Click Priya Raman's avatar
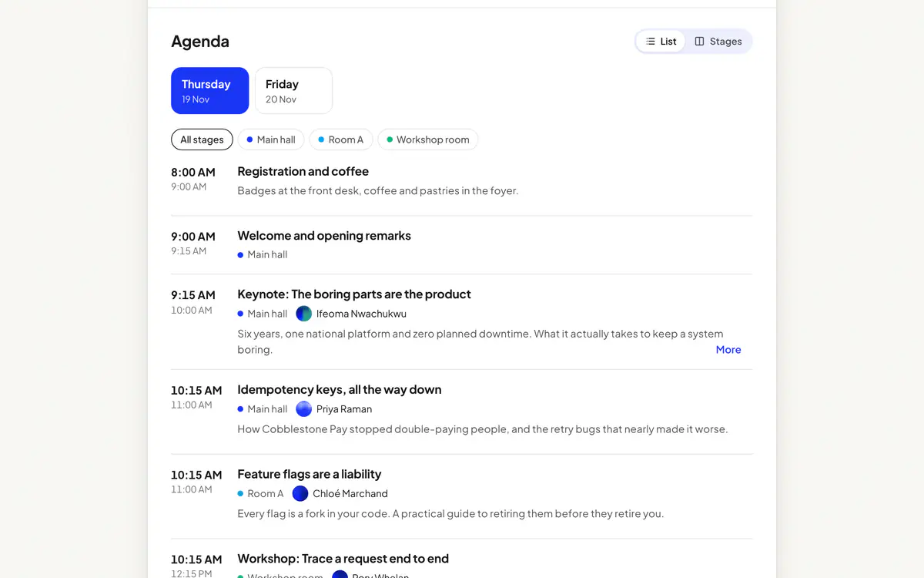The image size is (924, 578). 304,409
